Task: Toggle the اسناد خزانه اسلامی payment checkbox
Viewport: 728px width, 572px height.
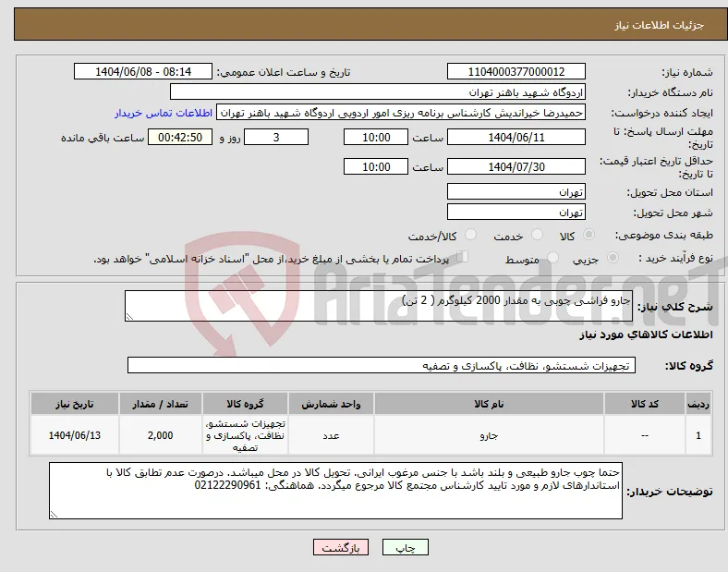Action: click(x=463, y=257)
